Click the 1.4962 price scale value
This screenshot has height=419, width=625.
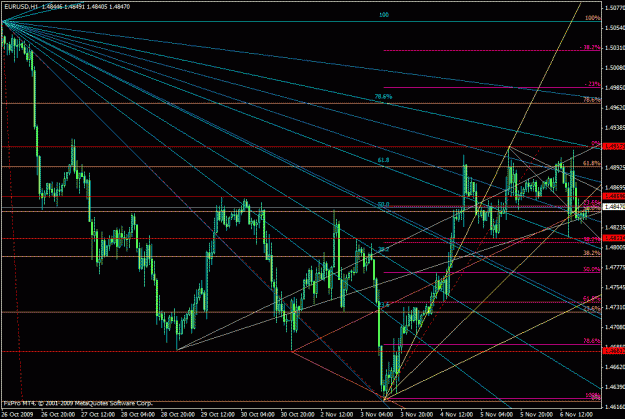tap(615, 107)
